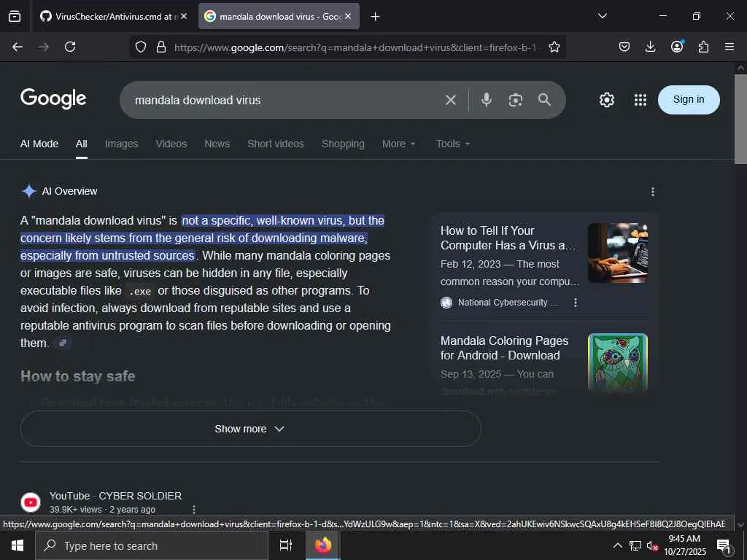View site security padlock info
This screenshot has width=747, height=560.
(x=161, y=47)
